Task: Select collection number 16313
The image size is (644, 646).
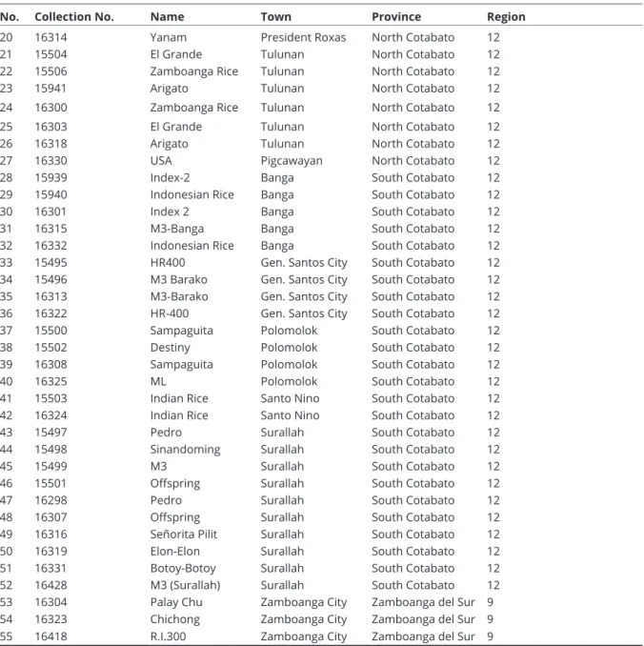Action: coord(50,295)
